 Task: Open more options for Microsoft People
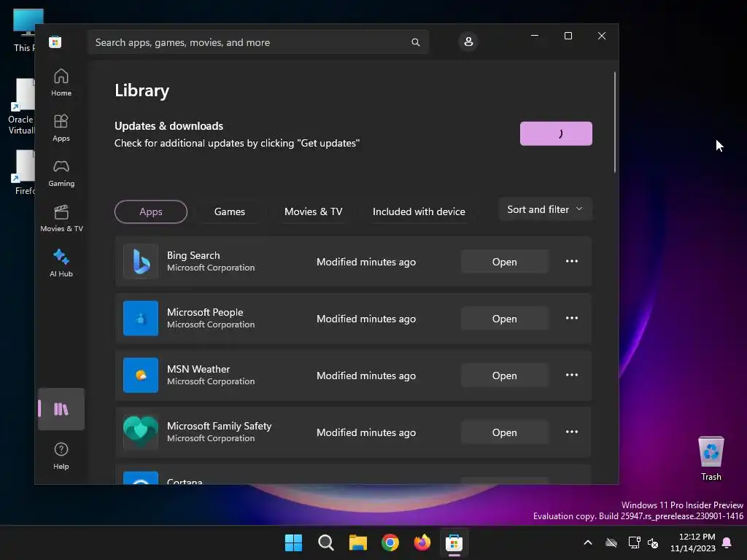click(572, 318)
